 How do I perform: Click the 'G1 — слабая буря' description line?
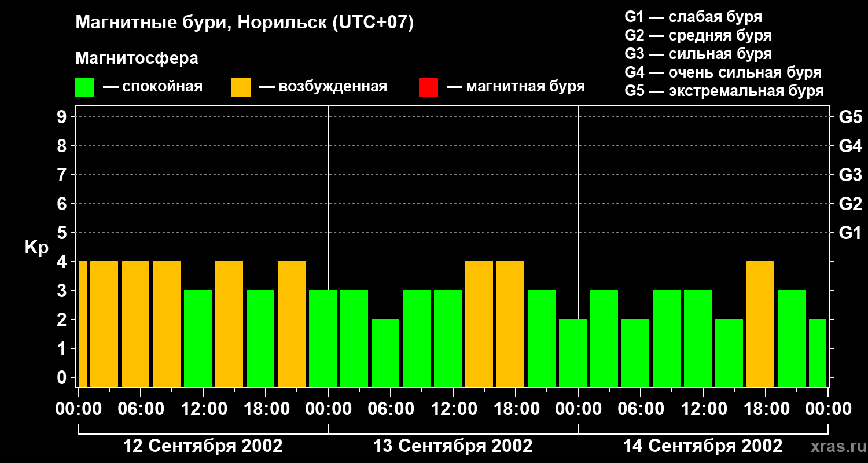coord(693,17)
